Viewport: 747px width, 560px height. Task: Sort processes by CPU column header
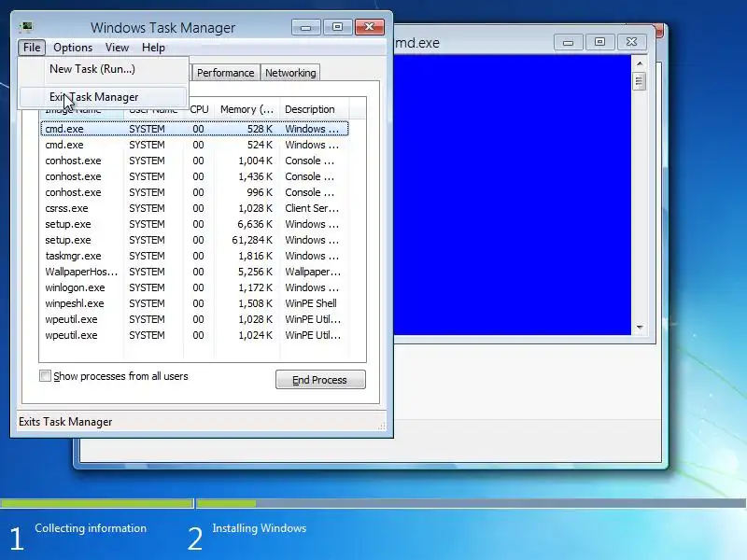point(199,109)
